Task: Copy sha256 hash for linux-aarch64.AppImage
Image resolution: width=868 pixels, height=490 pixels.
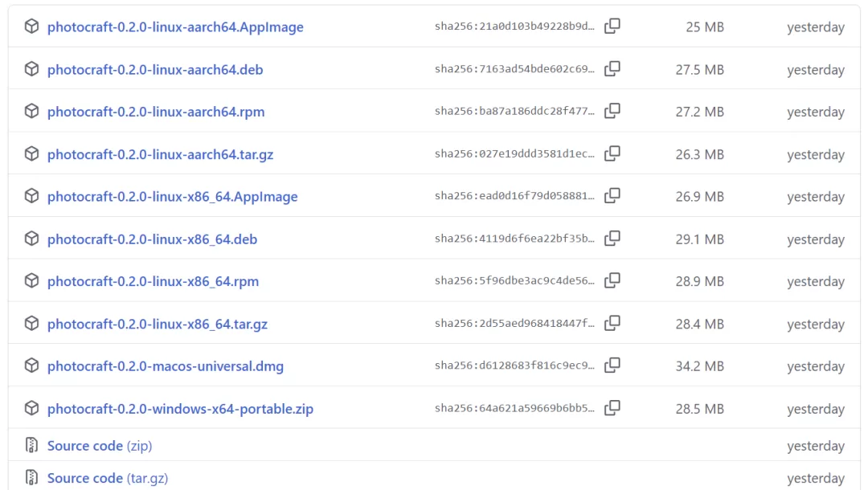Action: pyautogui.click(x=612, y=26)
